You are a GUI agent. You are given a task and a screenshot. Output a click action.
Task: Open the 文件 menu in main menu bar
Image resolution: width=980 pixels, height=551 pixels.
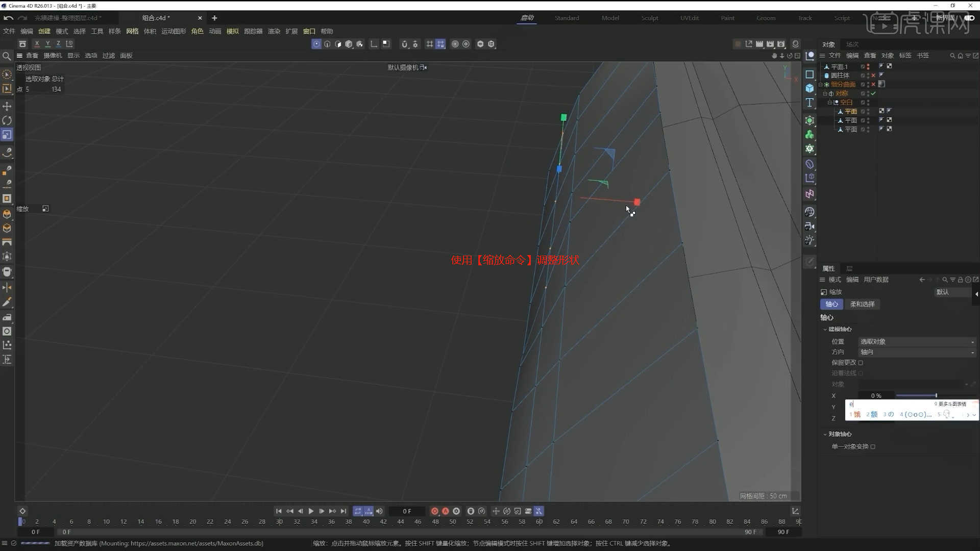tap(9, 31)
